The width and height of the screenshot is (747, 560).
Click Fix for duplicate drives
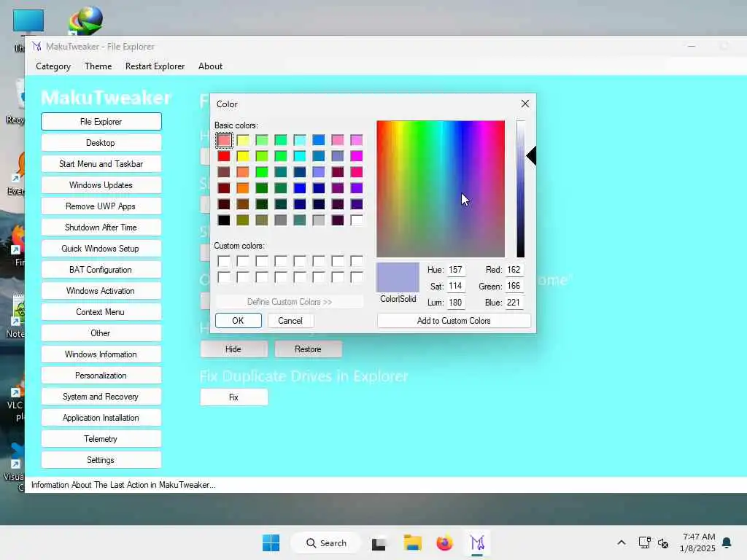click(233, 397)
